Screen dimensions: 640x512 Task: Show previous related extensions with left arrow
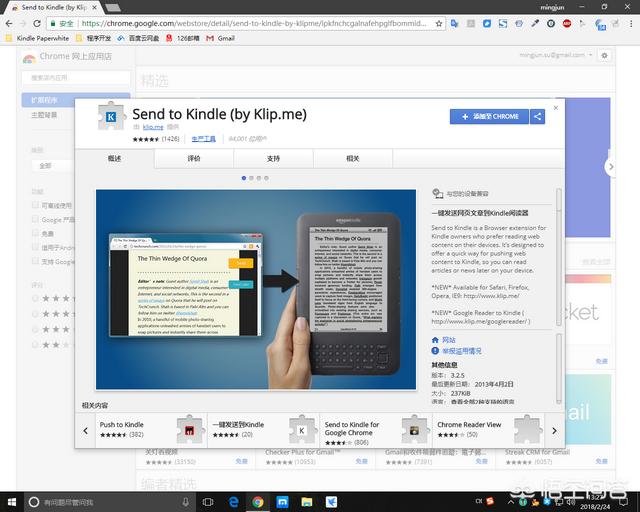85,431
